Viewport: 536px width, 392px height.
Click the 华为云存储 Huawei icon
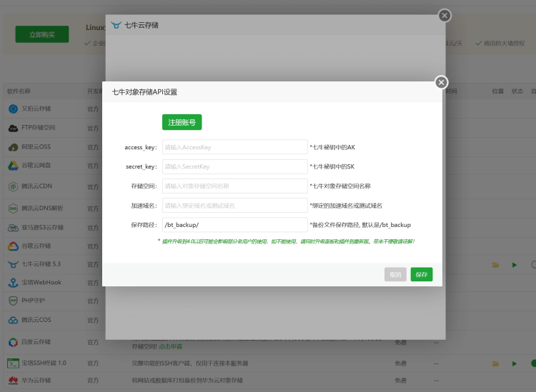click(13, 381)
